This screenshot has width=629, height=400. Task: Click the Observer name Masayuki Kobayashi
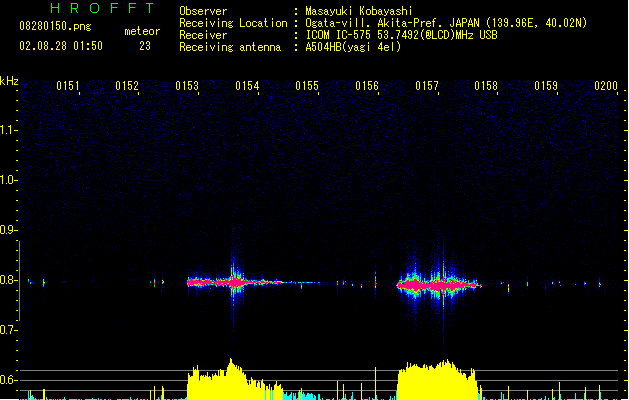[359, 11]
